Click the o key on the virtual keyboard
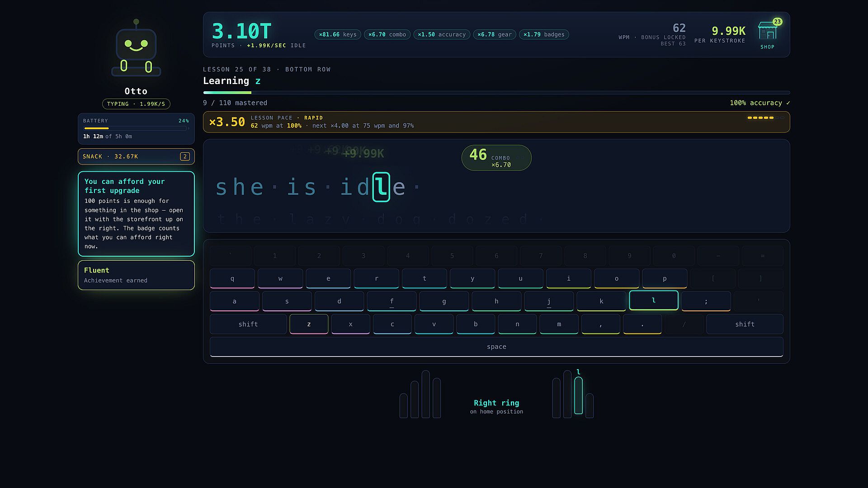 click(x=617, y=278)
